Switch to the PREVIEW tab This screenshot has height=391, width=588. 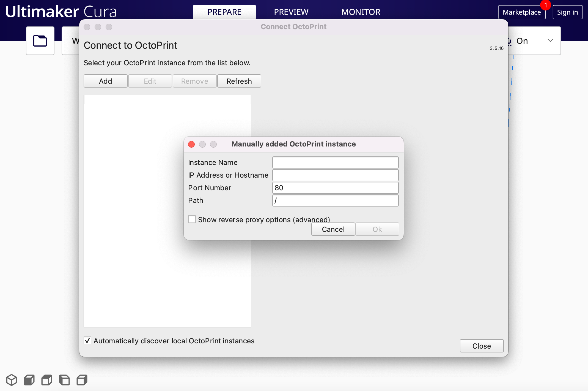point(291,12)
